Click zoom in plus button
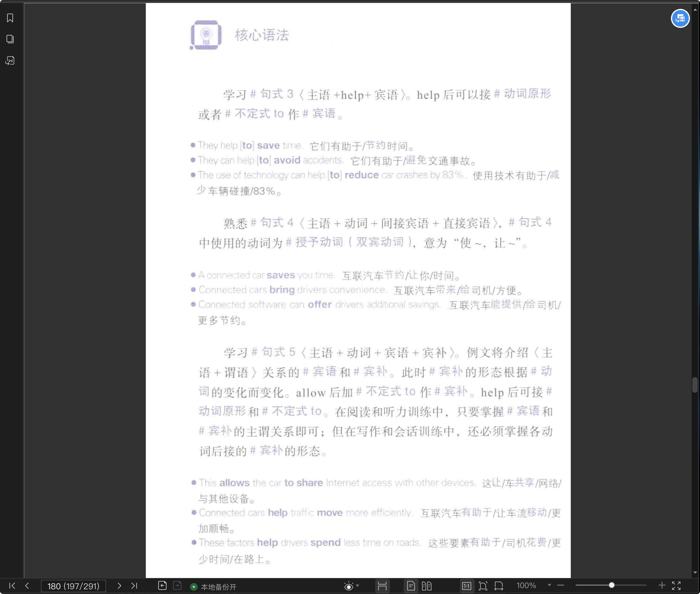 tap(661, 585)
